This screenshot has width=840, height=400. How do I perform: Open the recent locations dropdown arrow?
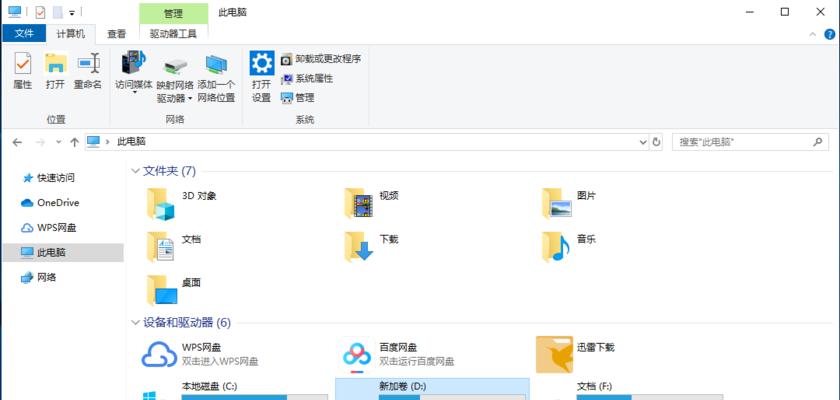tap(58, 142)
